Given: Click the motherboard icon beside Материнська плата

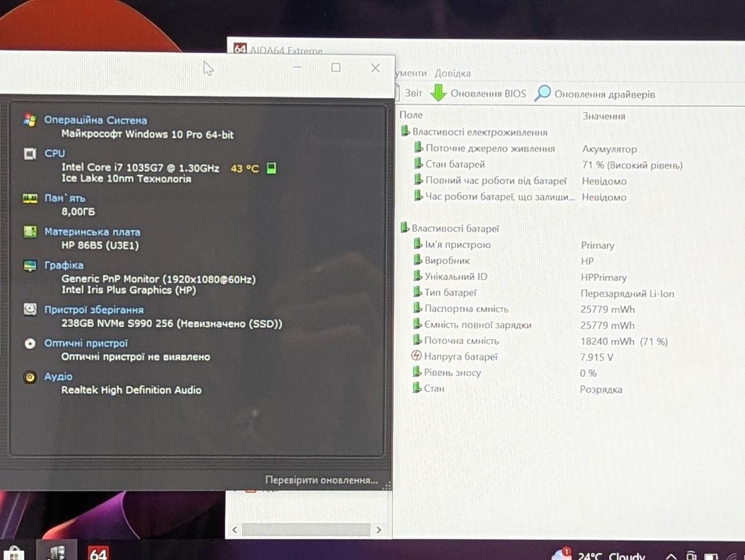Looking at the screenshot, I should coord(30,232).
